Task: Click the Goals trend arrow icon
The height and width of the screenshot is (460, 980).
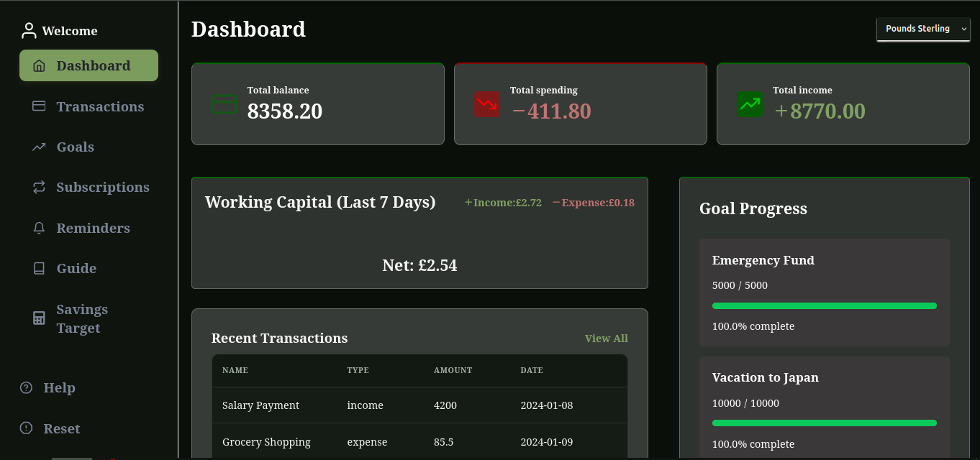Action: [x=40, y=147]
